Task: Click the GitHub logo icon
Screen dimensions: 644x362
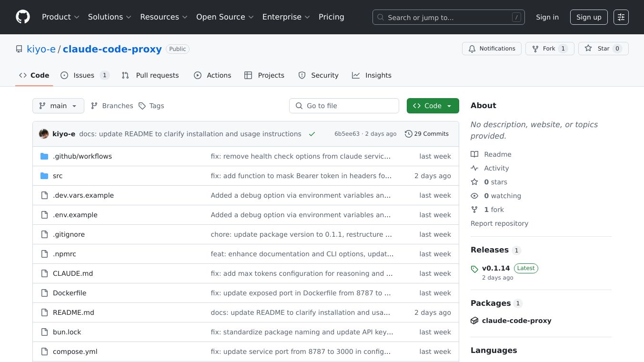Action: [23, 17]
